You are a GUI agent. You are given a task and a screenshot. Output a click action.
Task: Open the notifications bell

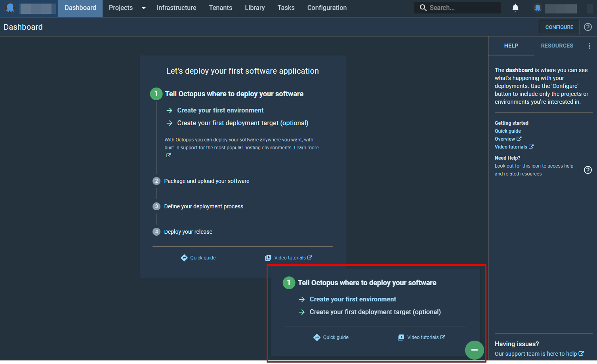(x=515, y=8)
